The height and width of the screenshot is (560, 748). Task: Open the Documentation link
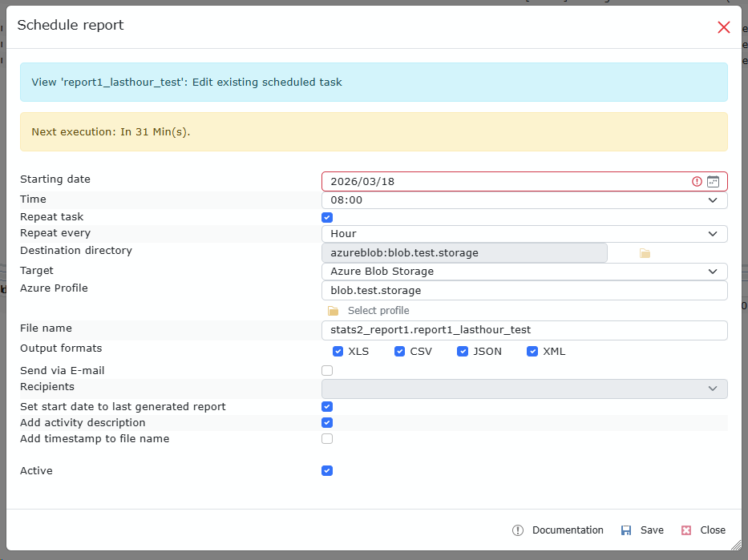(568, 530)
